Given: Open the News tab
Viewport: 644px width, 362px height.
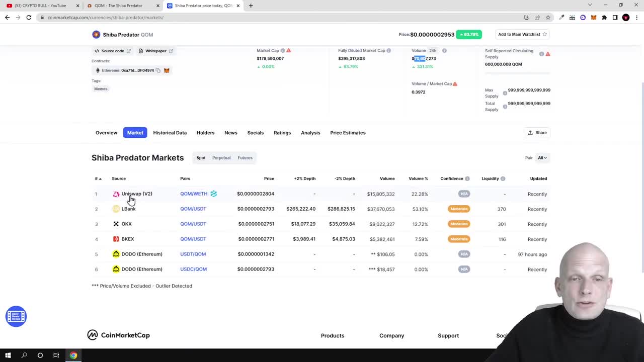Looking at the screenshot, I should pos(230,133).
